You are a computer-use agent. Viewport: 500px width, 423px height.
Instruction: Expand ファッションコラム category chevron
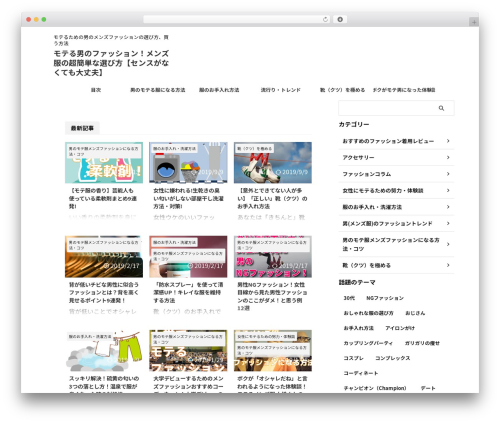point(448,174)
